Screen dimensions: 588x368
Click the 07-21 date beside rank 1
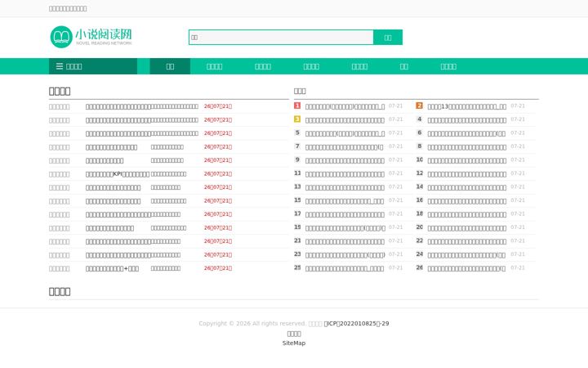click(395, 105)
